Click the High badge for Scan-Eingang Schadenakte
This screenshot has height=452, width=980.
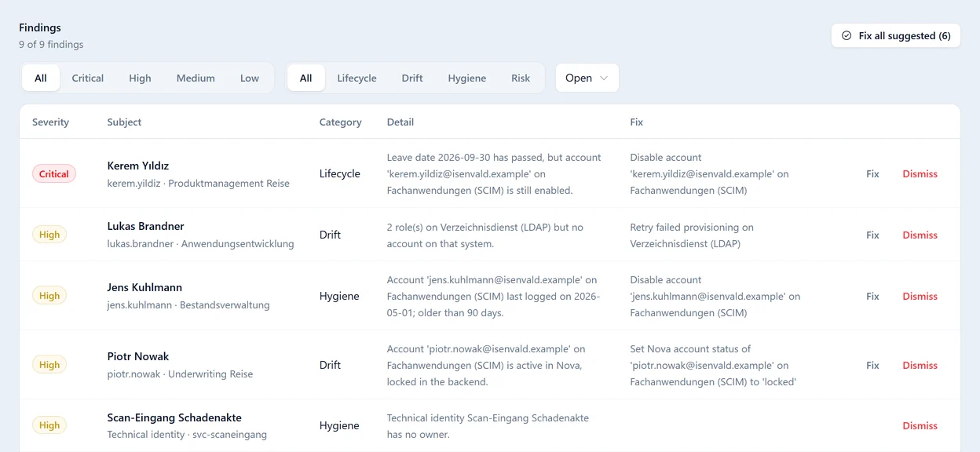(x=49, y=425)
